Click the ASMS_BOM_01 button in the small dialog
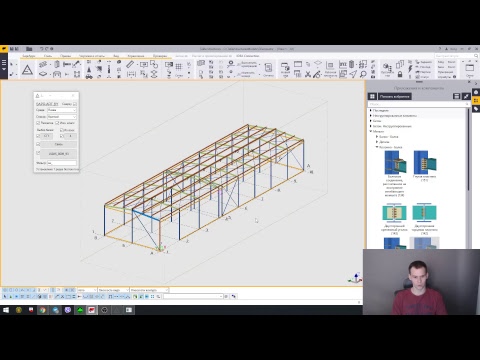 (59, 154)
